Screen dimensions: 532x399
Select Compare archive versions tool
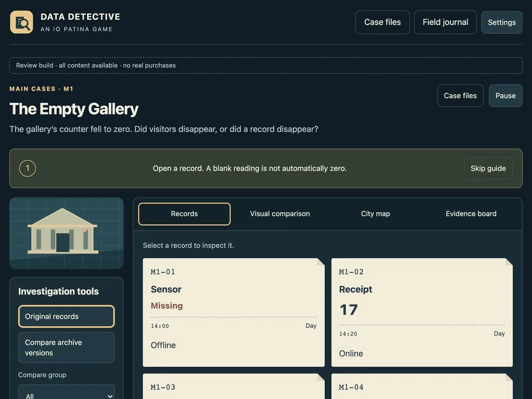coord(66,348)
